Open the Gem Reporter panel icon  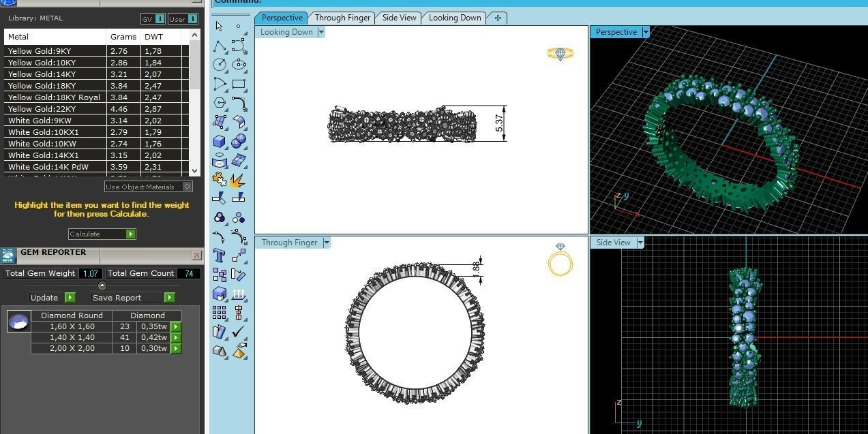(8, 255)
